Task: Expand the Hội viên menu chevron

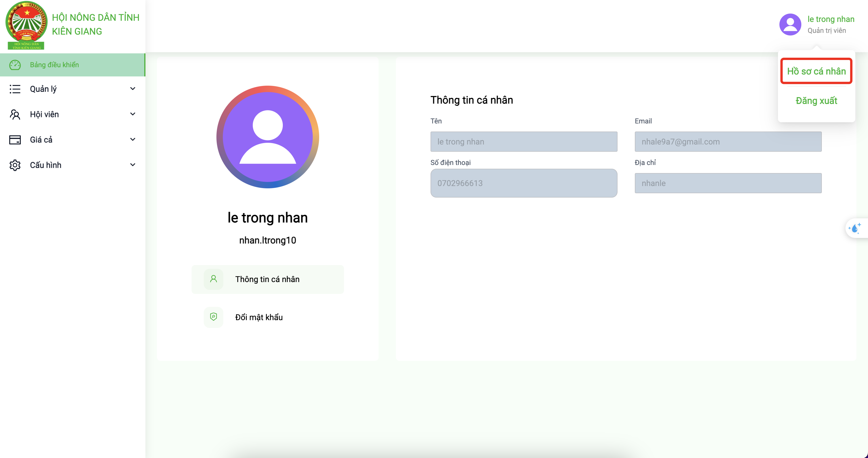Action: point(133,114)
